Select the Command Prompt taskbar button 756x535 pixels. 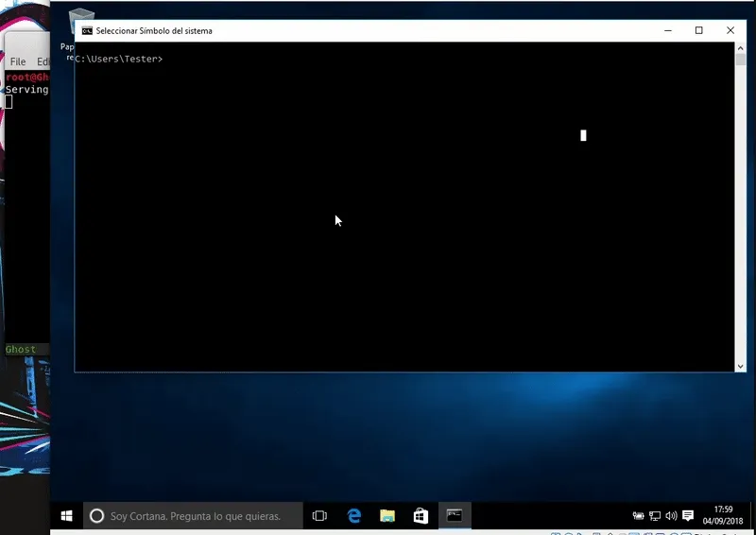(455, 516)
